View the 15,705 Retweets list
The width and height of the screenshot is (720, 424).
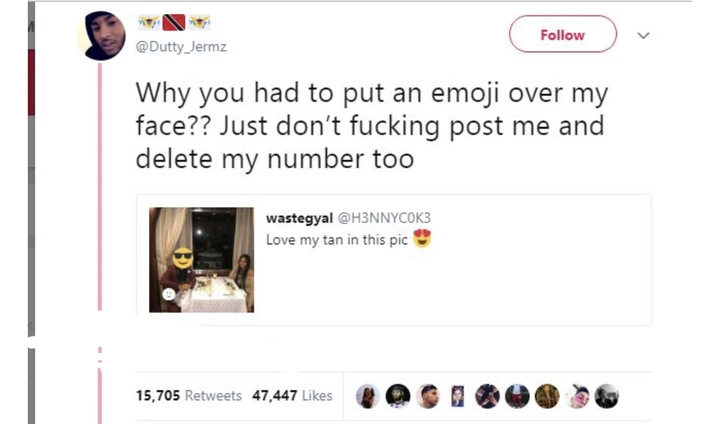188,396
